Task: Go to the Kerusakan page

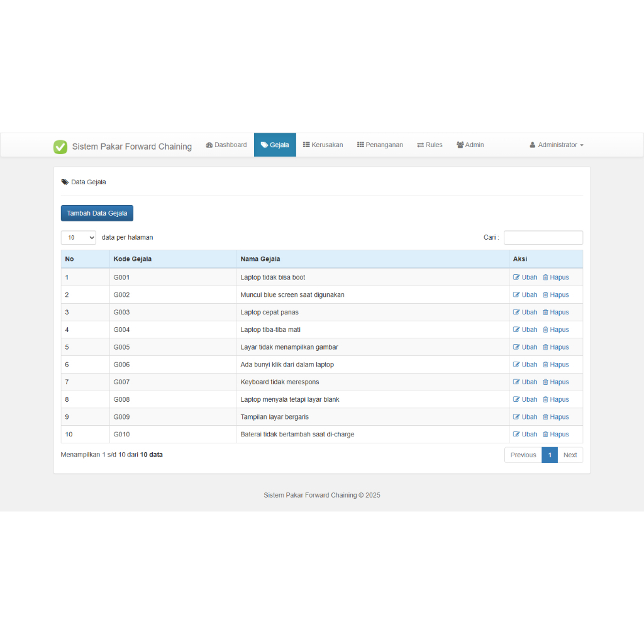Action: 323,145
